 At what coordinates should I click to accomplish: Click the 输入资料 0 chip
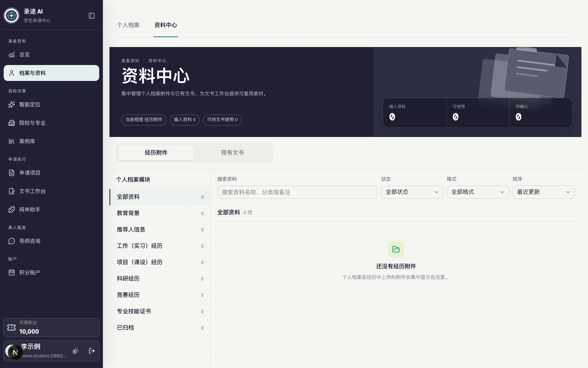click(185, 120)
